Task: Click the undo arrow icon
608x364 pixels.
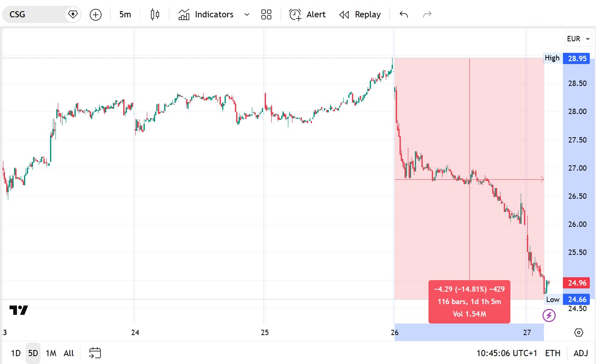Action: [404, 15]
